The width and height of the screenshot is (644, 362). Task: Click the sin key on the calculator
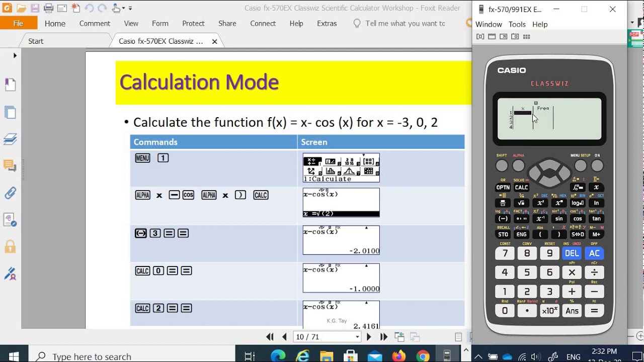558,219
